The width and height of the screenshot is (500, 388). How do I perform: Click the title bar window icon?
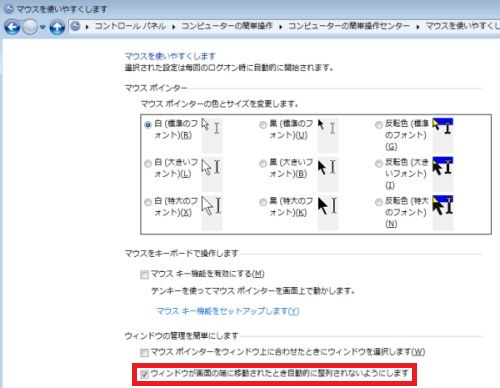pyautogui.click(x=8, y=9)
